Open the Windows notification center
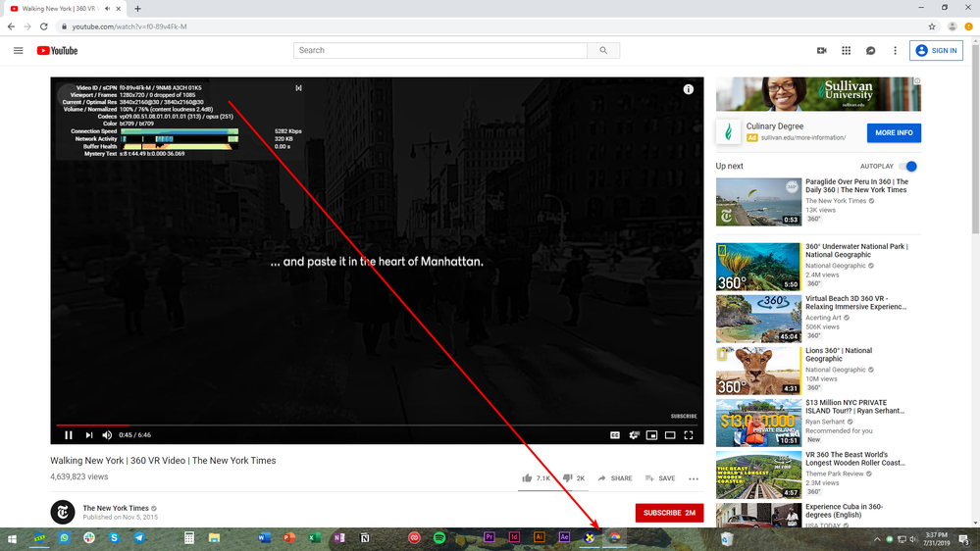This screenshot has height=551, width=980. pyautogui.click(x=964, y=539)
